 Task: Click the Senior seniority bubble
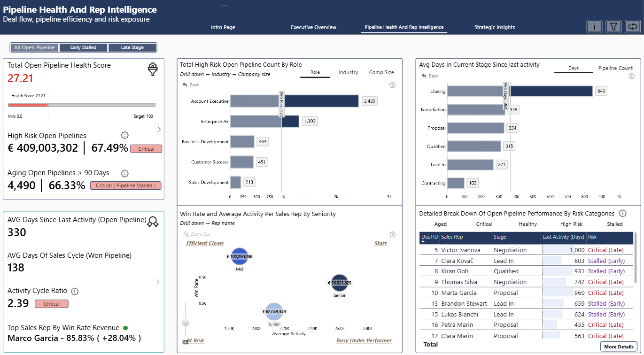[340, 283]
